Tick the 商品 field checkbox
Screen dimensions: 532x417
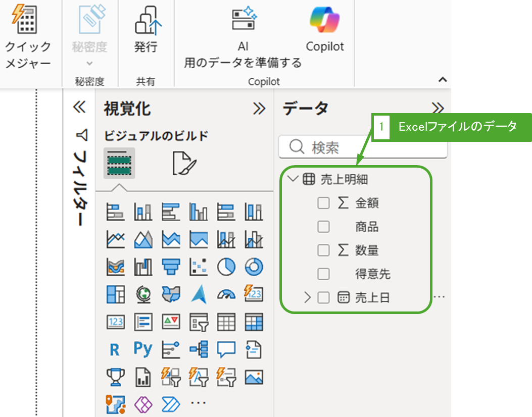coord(323,227)
